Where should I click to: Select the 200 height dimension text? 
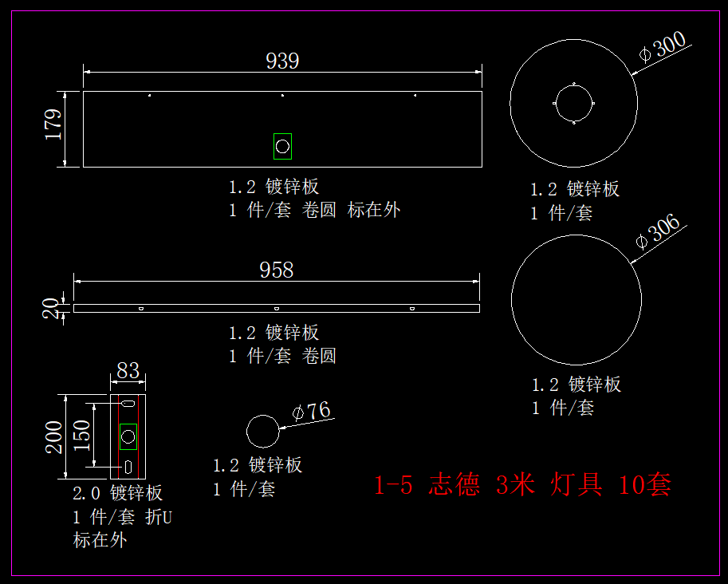pos(54,436)
